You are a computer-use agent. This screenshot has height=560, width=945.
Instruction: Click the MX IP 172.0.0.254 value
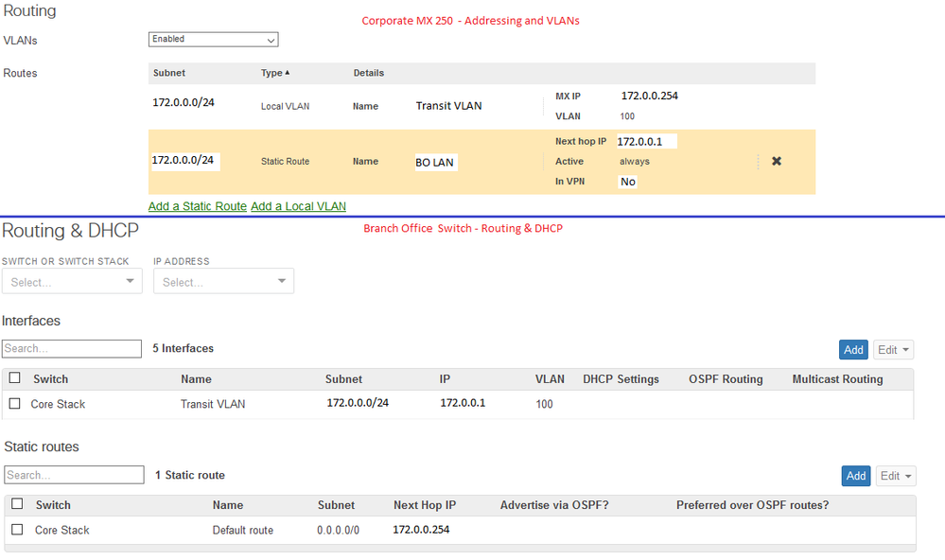(x=650, y=96)
